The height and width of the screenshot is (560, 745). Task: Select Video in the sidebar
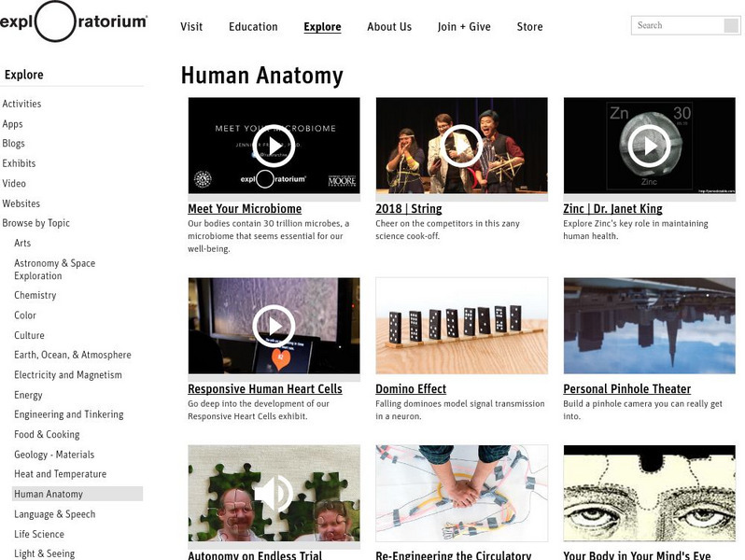tap(14, 183)
